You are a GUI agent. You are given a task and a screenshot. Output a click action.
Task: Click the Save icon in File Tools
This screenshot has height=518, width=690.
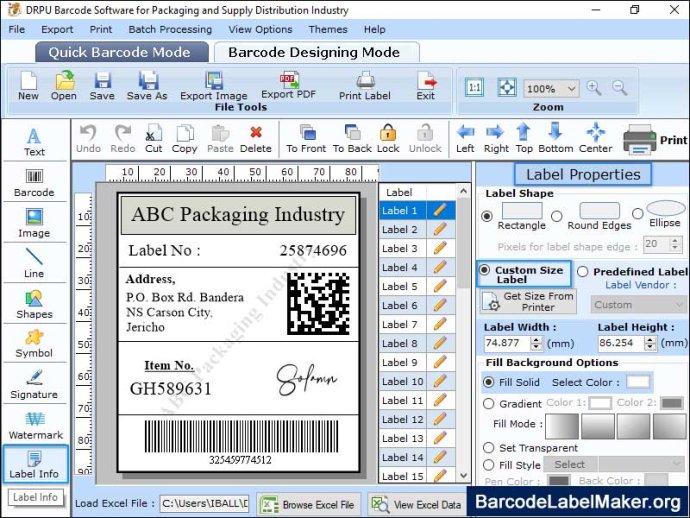(x=102, y=81)
